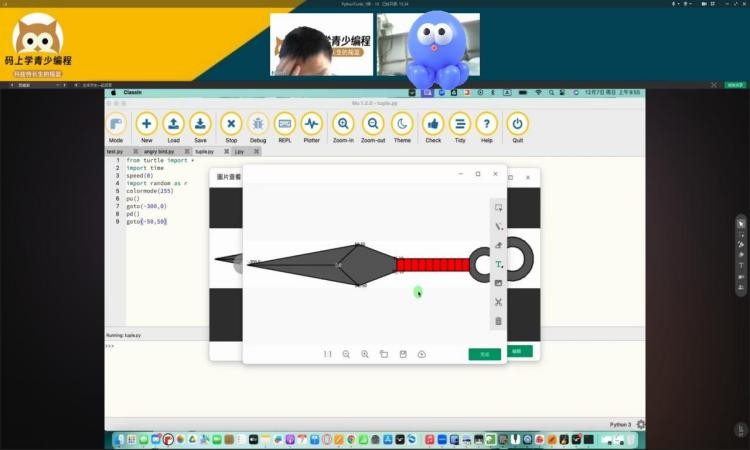Click the trash icon in annotation sidebar
The height and width of the screenshot is (450, 750).
click(498, 321)
